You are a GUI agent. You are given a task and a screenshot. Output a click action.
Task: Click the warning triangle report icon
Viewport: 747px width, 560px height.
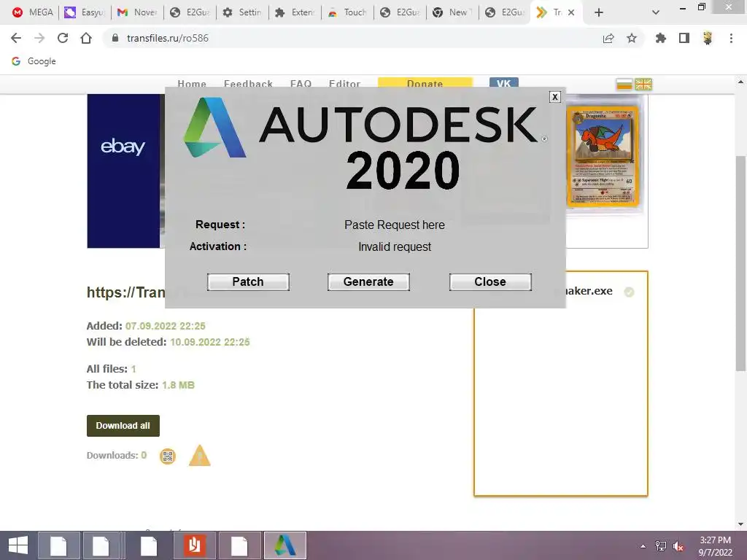(200, 456)
